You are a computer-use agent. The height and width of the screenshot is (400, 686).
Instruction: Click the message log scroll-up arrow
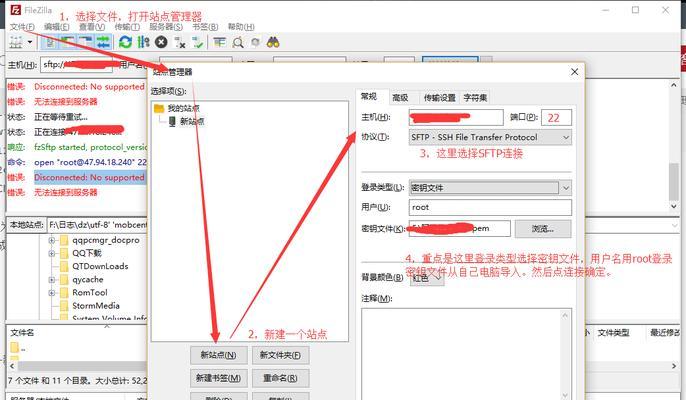pos(674,85)
